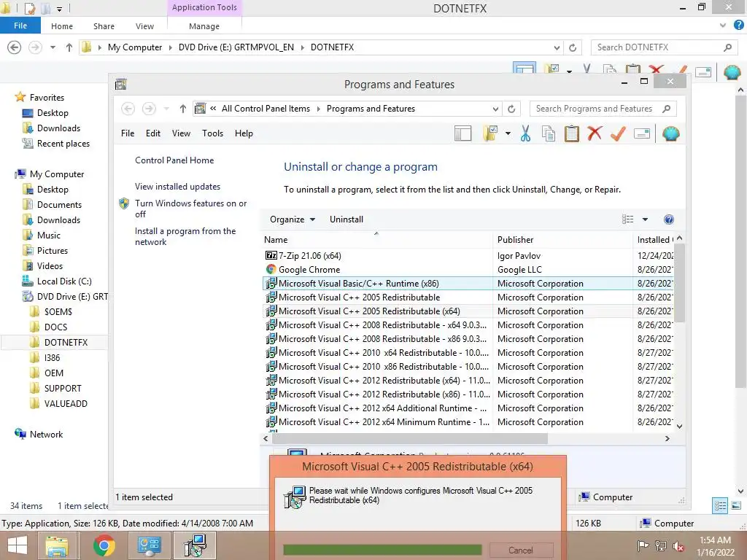The height and width of the screenshot is (560, 747).
Task: Open the Edit menu in Programs and Features
Action: (x=153, y=133)
